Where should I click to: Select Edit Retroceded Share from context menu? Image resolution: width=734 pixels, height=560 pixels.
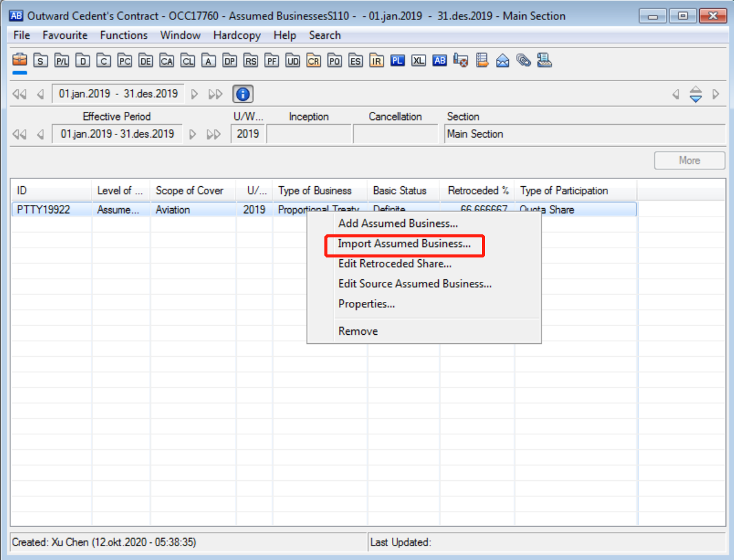(x=394, y=264)
